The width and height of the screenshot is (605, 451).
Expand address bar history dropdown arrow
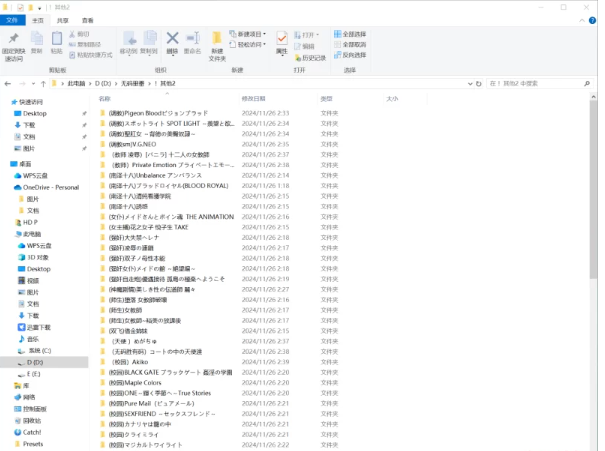(470, 84)
